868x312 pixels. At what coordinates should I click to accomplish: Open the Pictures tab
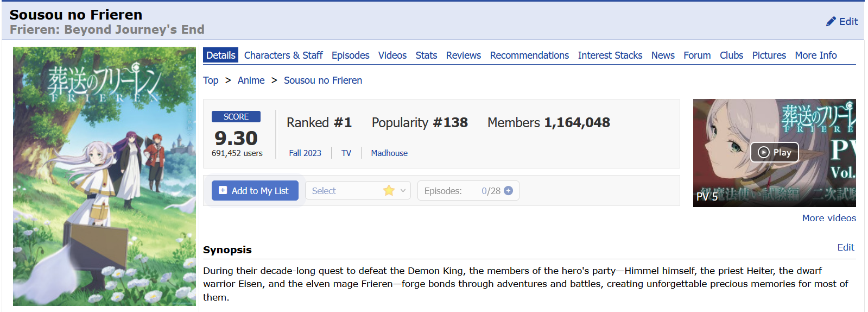click(x=769, y=55)
